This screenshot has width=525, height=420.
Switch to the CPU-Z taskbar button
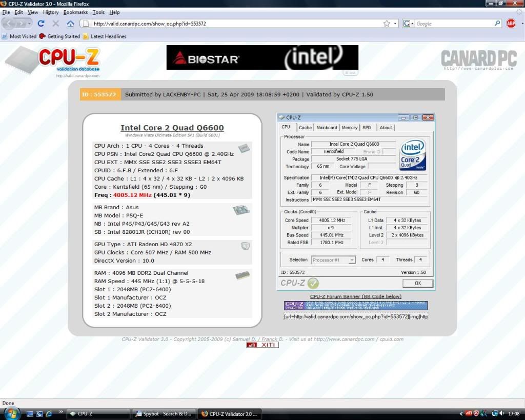(x=98, y=414)
